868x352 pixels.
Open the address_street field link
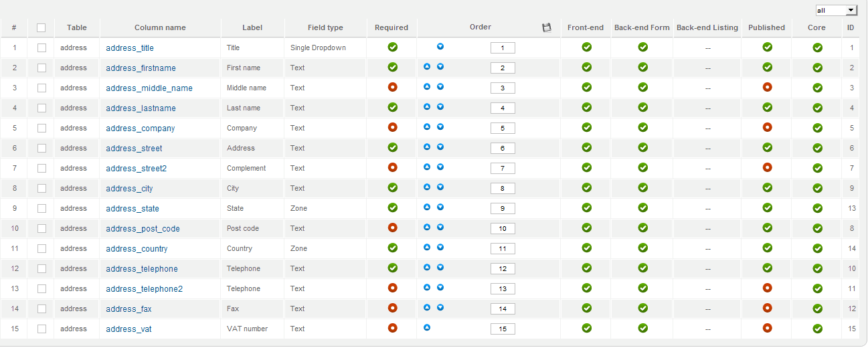pos(134,148)
